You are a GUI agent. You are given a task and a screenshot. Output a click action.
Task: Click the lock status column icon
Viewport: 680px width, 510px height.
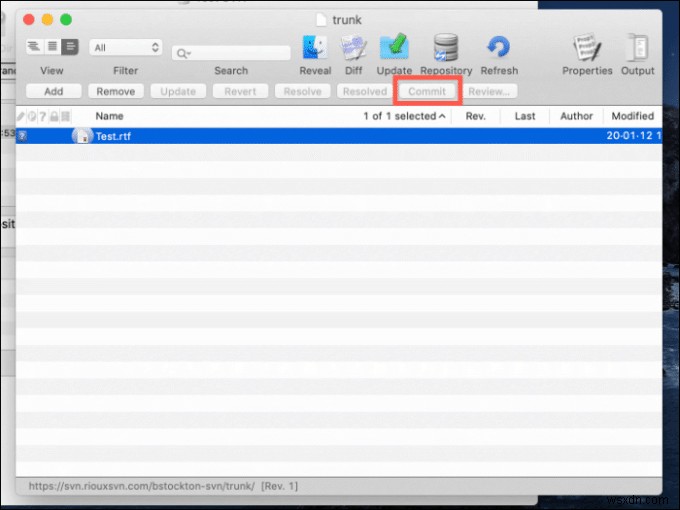pyautogui.click(x=54, y=116)
